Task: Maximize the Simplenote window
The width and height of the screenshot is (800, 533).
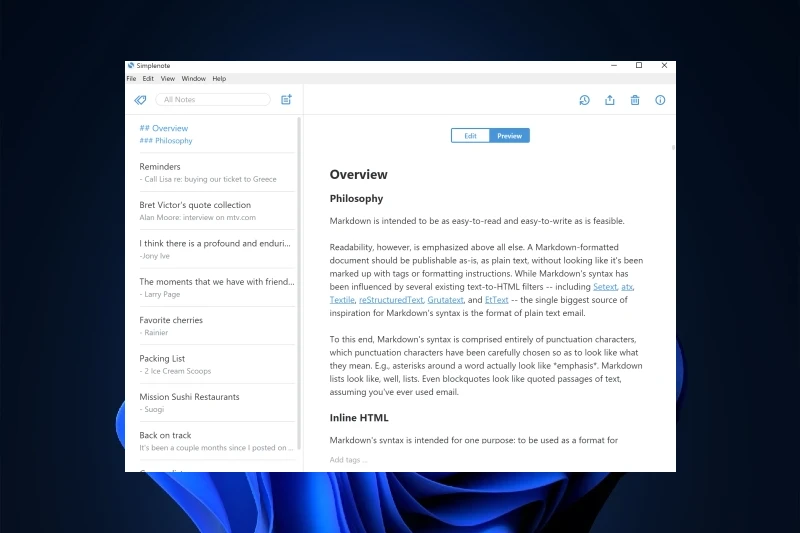Action: (639, 65)
